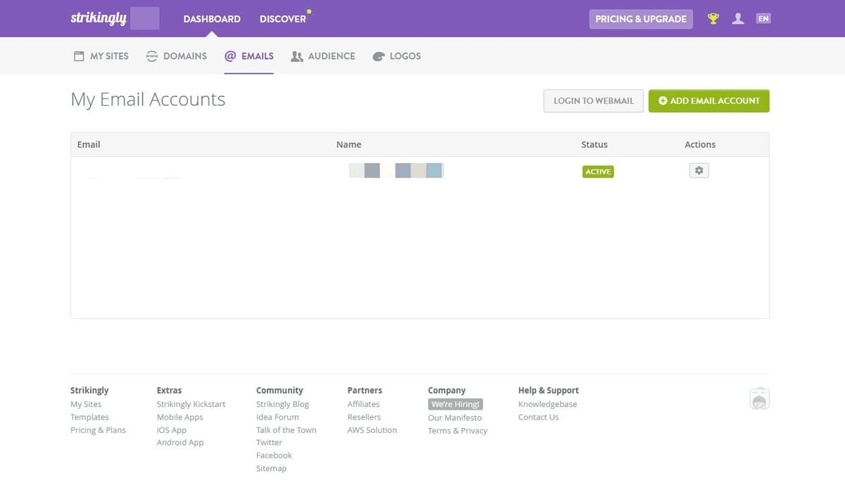
Task: Open footer My Sites link
Action: [86, 404]
